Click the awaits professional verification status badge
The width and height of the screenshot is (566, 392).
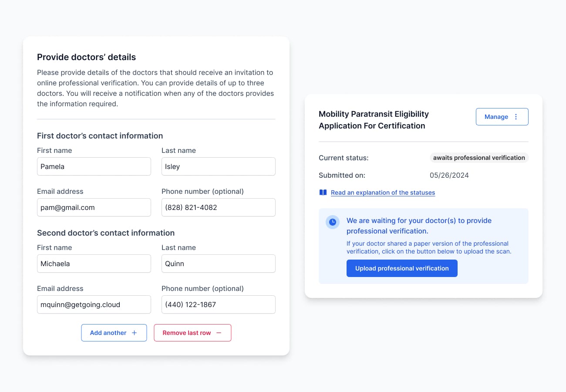tap(479, 158)
